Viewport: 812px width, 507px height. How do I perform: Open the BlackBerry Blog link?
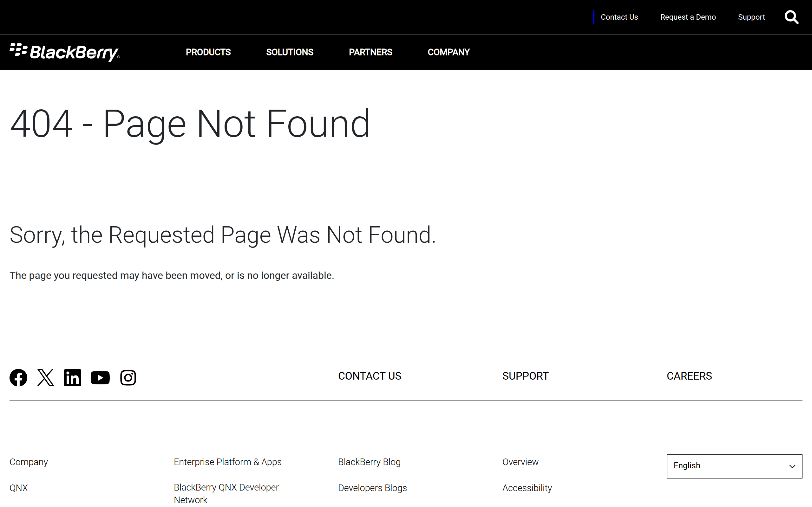pos(369,462)
